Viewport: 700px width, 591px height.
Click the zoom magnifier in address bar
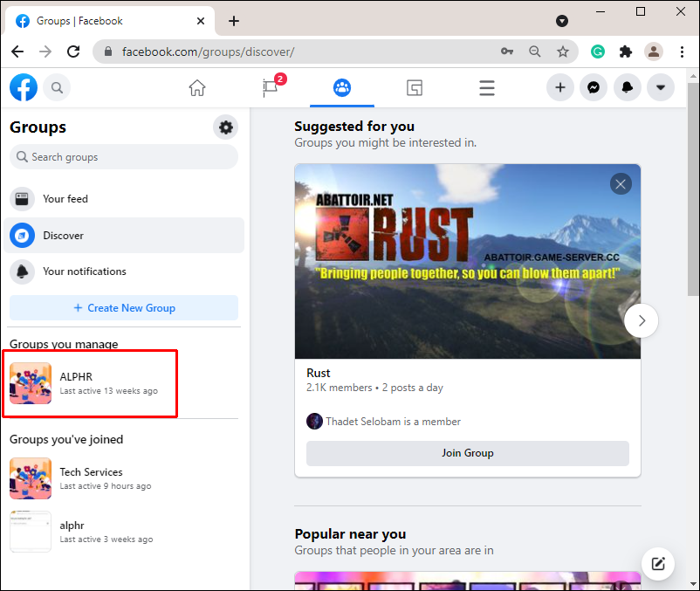[x=534, y=52]
